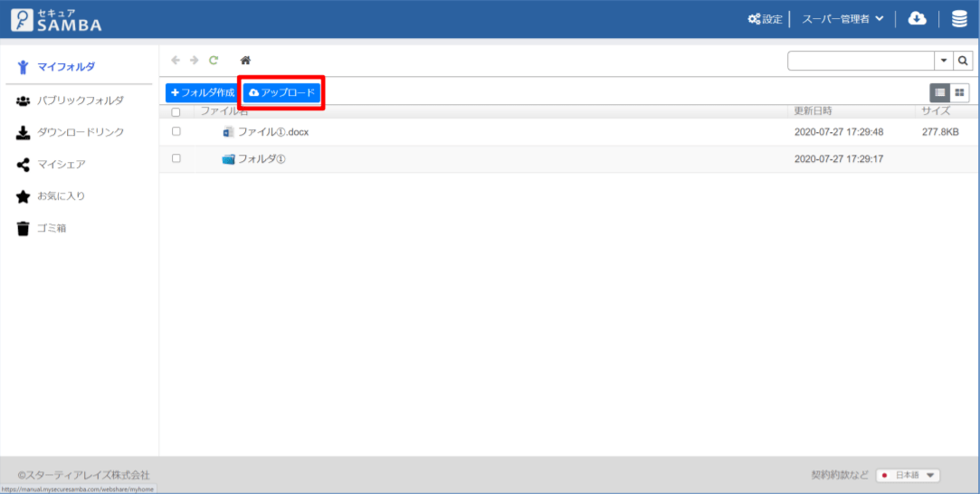Sort by サイズ column header

tap(936, 111)
